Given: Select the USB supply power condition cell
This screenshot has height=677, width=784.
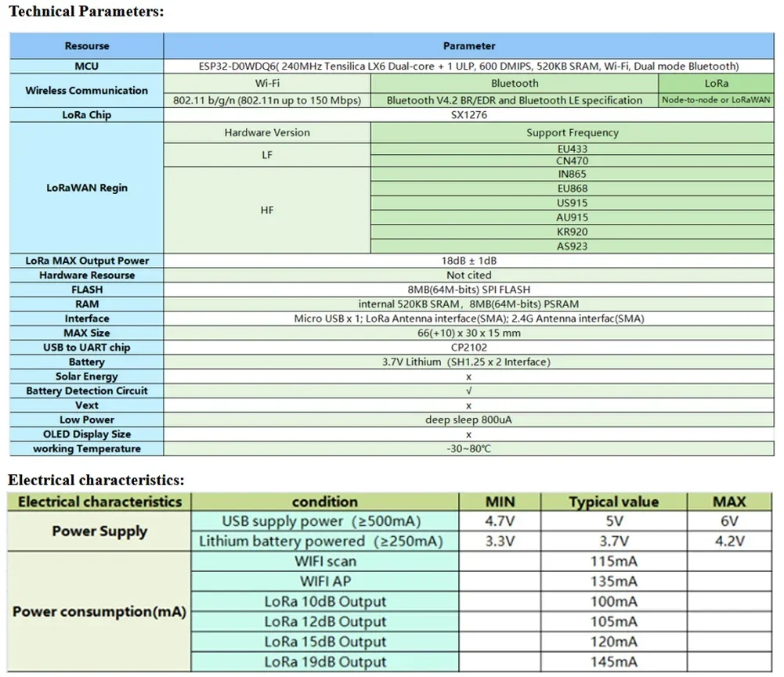Looking at the screenshot, I should point(324,521).
